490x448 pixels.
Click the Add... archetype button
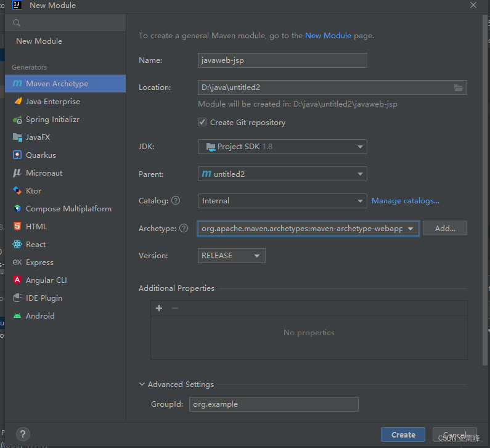click(445, 229)
